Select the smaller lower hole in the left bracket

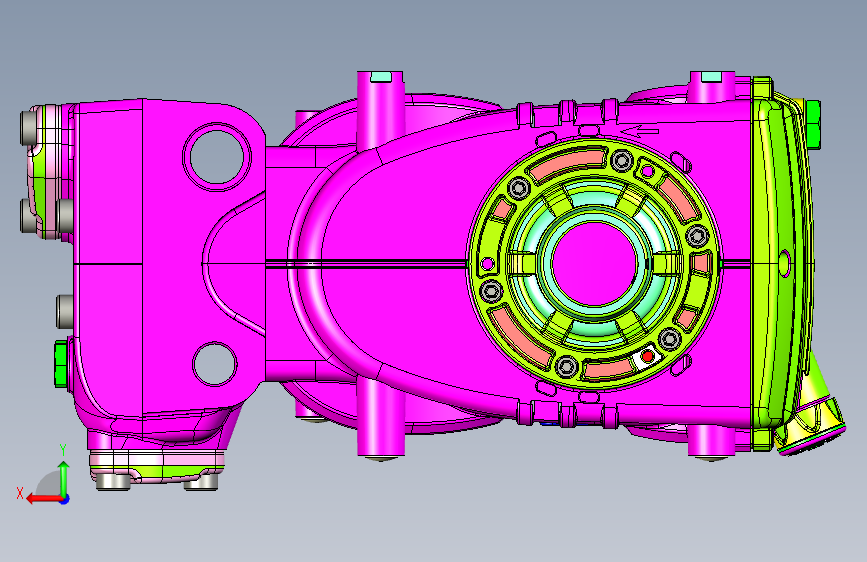click(x=215, y=364)
